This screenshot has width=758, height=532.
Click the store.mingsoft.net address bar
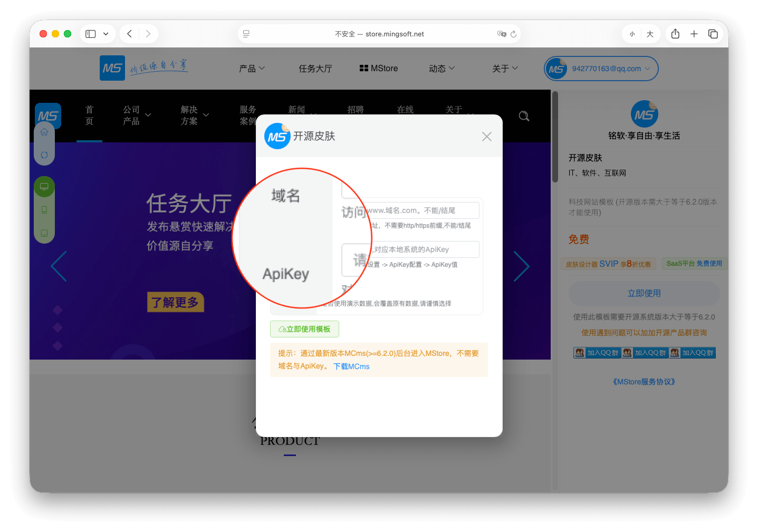pyautogui.click(x=379, y=34)
